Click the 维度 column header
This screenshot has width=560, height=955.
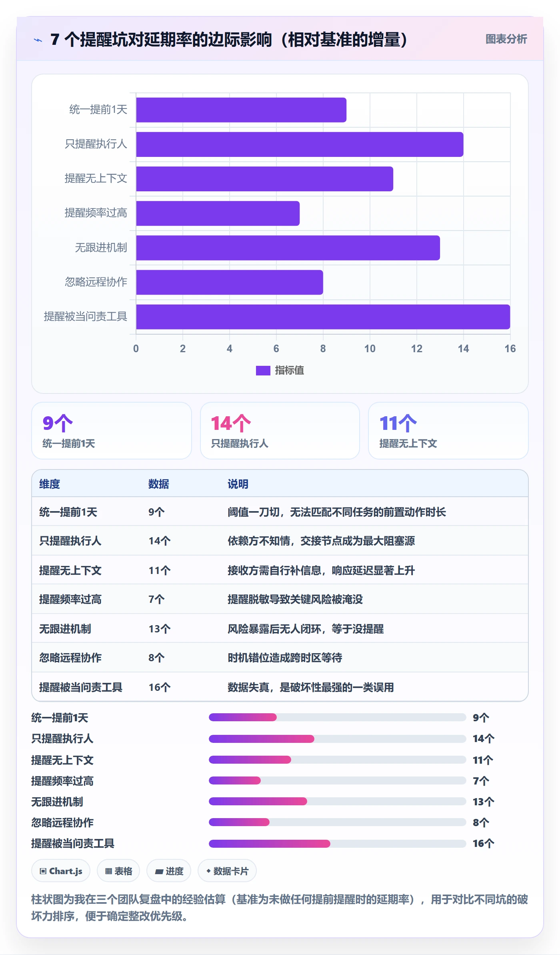[x=50, y=484]
